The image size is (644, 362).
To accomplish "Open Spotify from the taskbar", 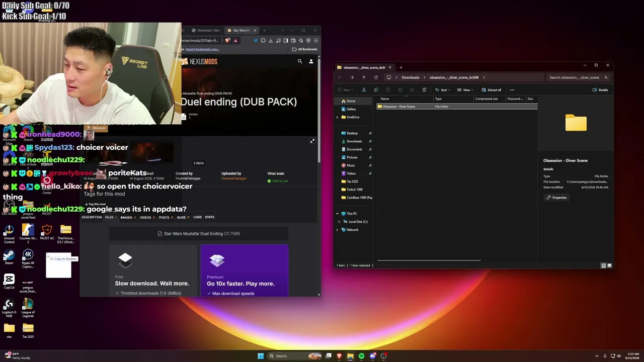I will 361,356.
